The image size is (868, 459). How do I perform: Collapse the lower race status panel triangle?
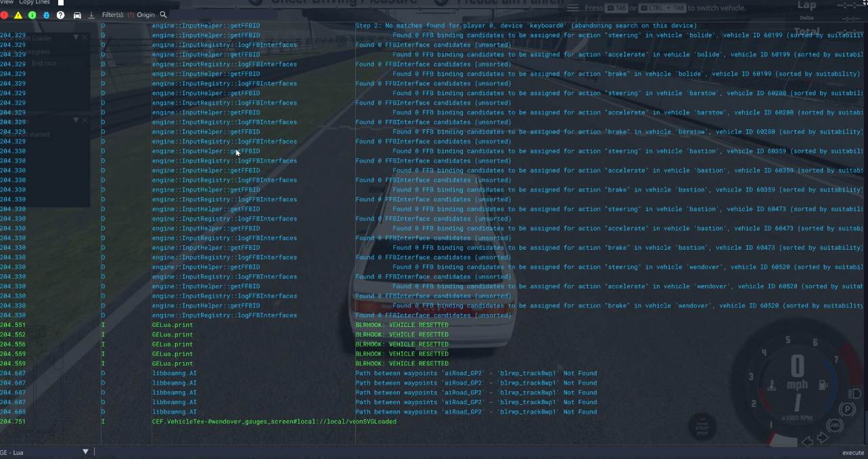click(x=76, y=120)
